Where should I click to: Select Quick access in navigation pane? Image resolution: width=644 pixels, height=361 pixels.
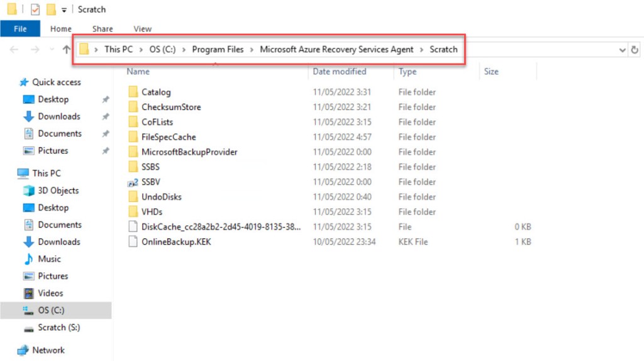pos(56,82)
